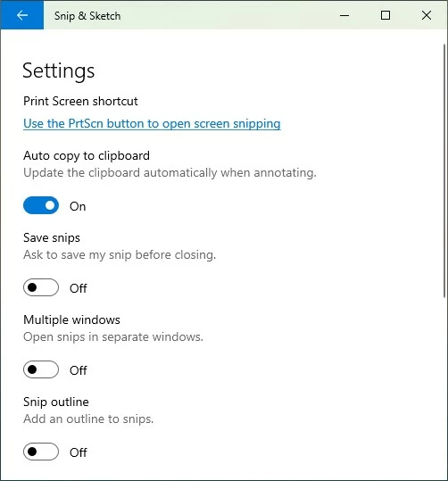Viewport: 448px width, 481px height.
Task: Click the 'Ask to save my snip' description
Action: [x=120, y=255]
